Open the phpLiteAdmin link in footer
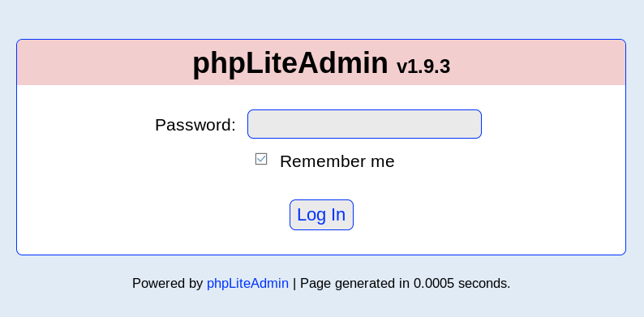 point(247,283)
